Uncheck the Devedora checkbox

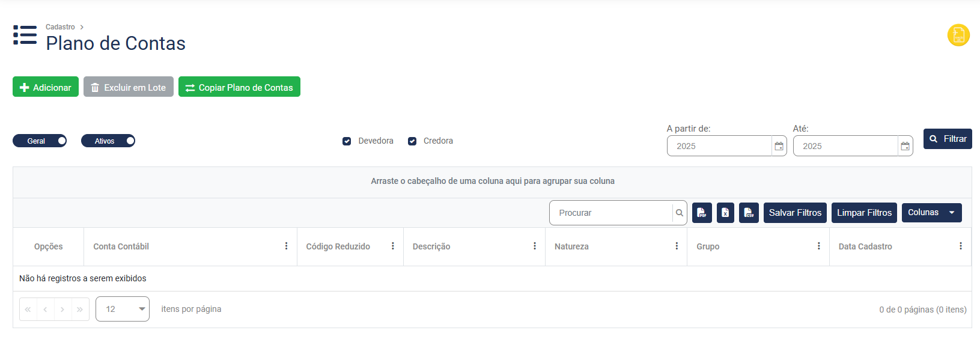(x=347, y=141)
